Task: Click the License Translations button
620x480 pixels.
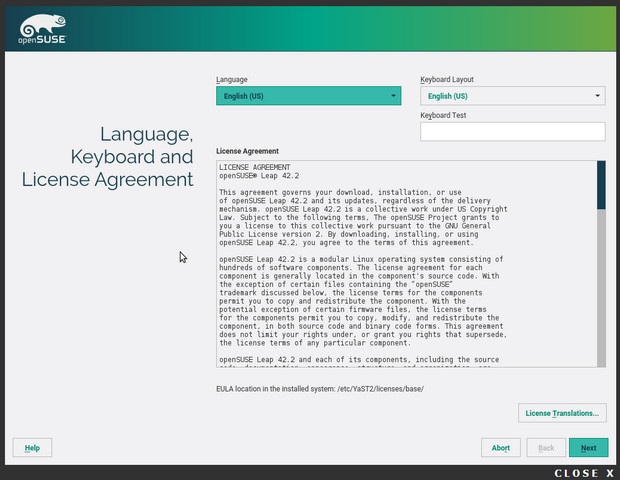Action: (562, 413)
